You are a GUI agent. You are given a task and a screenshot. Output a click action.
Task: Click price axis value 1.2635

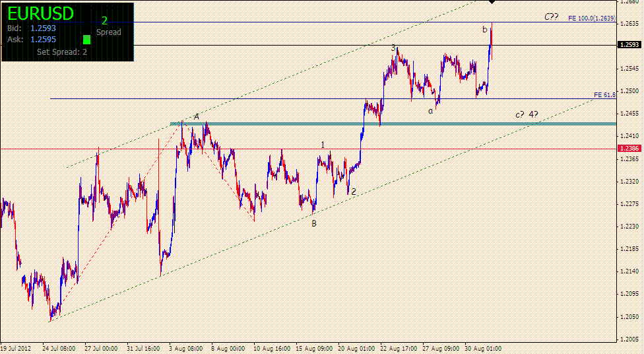click(x=629, y=23)
